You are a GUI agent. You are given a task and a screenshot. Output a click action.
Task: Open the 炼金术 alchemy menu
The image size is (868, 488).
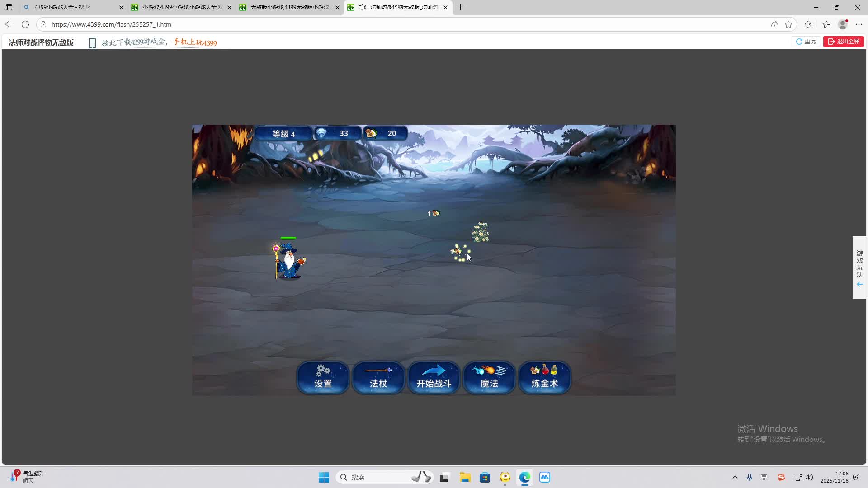click(x=544, y=377)
